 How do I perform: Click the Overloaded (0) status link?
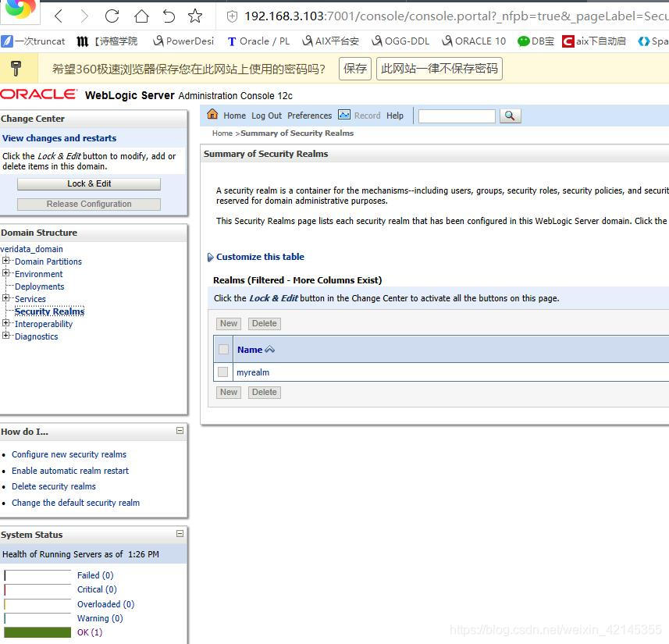point(106,604)
